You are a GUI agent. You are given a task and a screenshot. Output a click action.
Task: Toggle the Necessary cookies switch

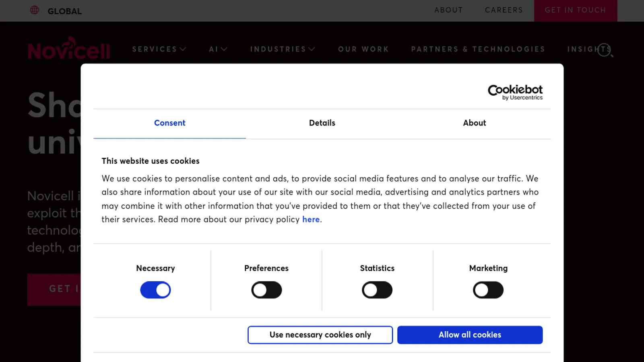pos(155,290)
